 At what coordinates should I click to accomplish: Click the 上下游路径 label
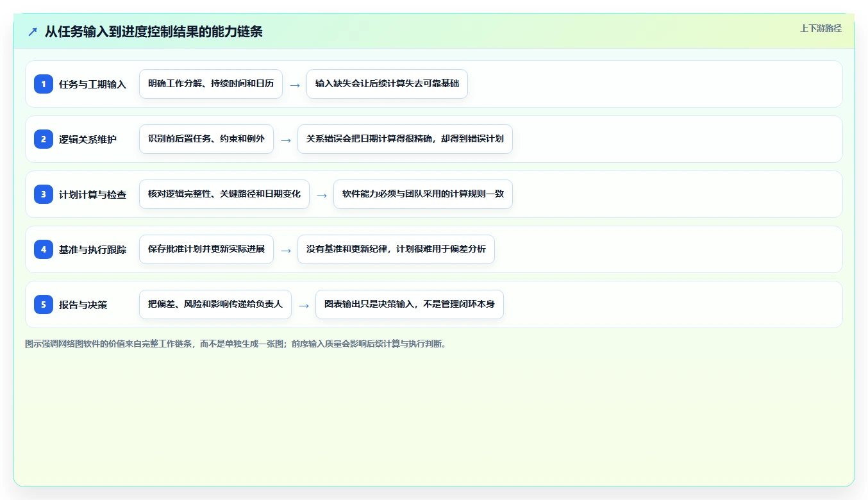point(821,28)
